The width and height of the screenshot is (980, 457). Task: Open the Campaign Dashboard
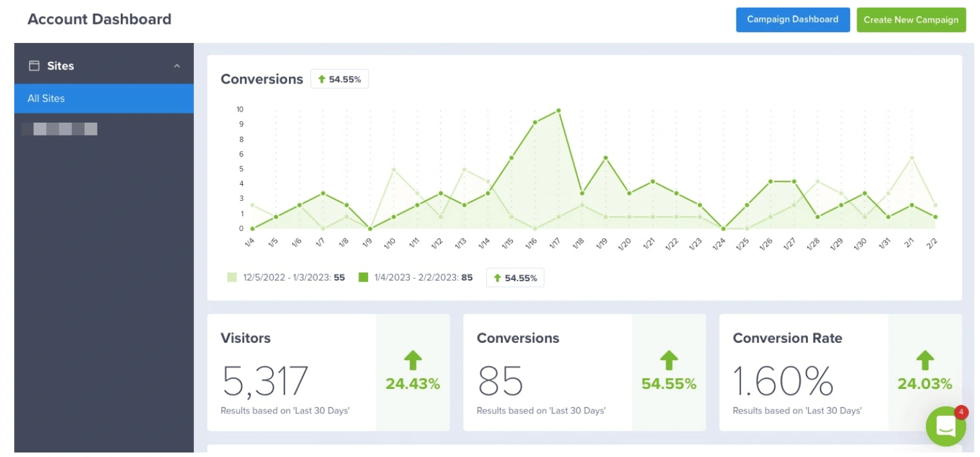click(x=792, y=19)
